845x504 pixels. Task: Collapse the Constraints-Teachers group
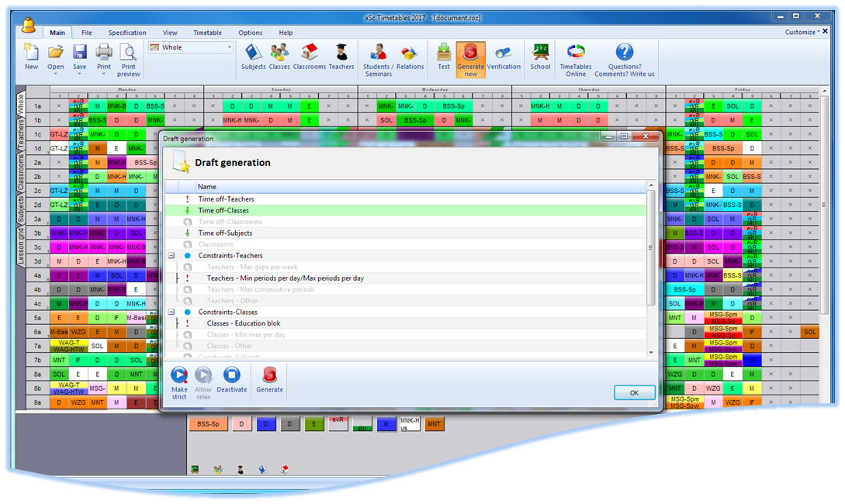click(171, 256)
